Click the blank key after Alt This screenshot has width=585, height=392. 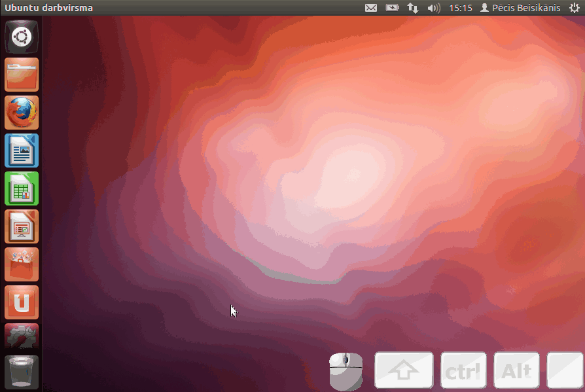tap(565, 370)
